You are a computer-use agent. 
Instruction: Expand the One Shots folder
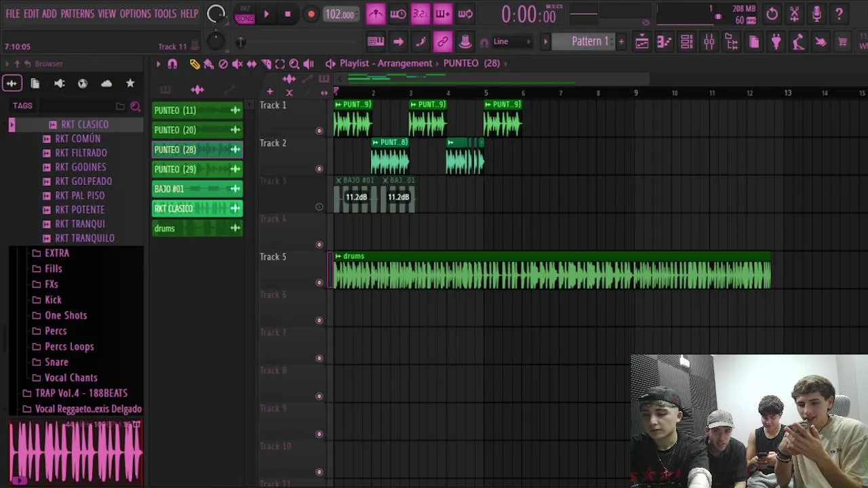[x=65, y=315]
